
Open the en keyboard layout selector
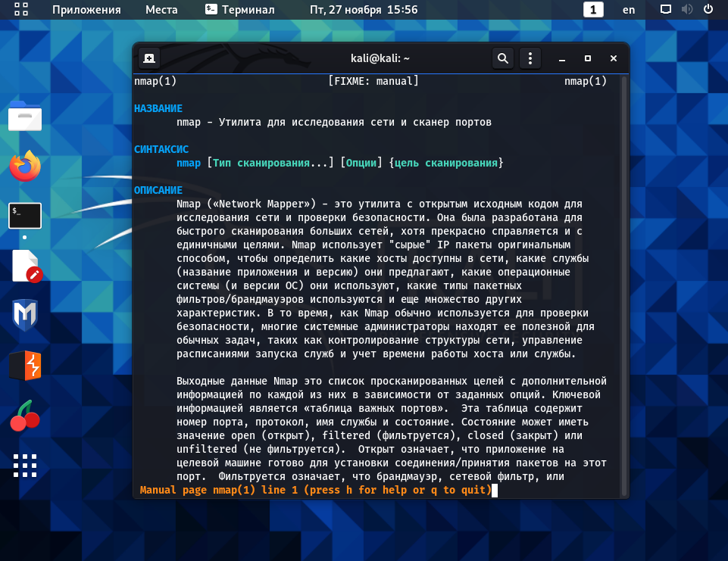629,10
